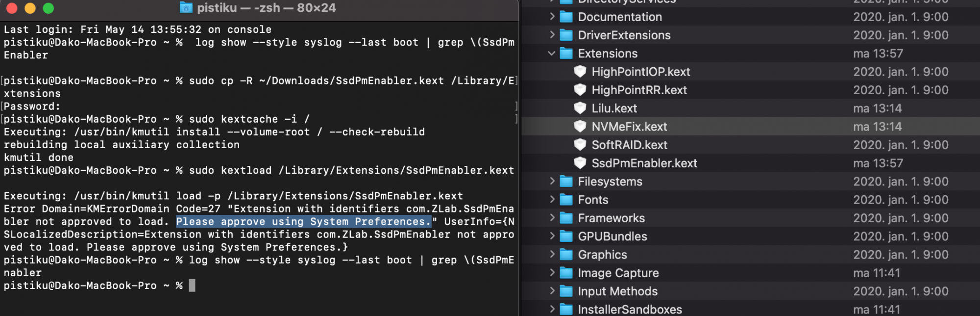This screenshot has height=316, width=980.
Task: Click the SsdPmEnabler.kext file icon
Action: [x=580, y=163]
